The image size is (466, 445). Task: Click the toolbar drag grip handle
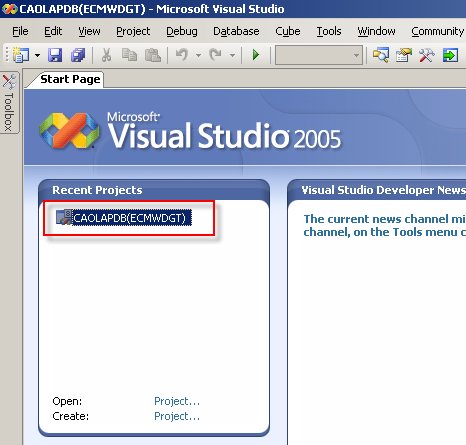(7, 55)
